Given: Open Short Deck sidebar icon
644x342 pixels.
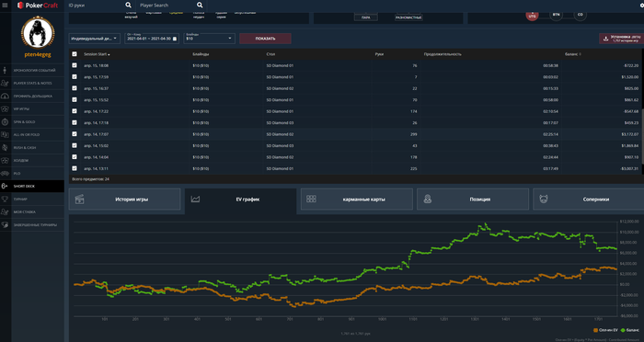Looking at the screenshot, I should 5,186.
